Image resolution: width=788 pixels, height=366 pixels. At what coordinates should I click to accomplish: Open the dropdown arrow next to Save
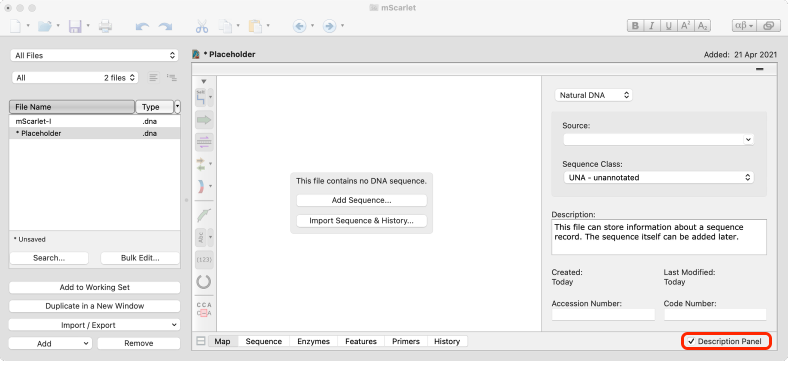tap(88, 25)
